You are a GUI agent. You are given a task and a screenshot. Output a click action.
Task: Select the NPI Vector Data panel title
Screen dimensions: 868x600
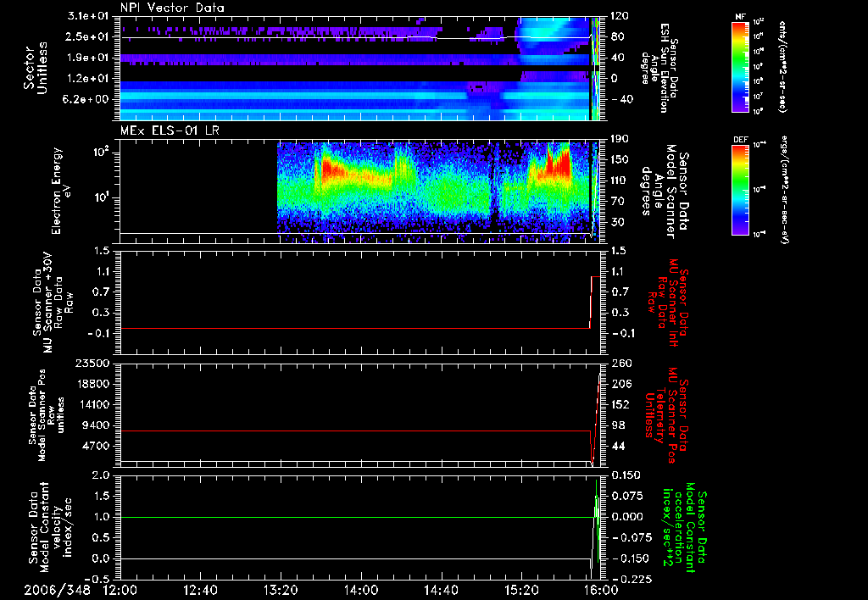pos(173,8)
